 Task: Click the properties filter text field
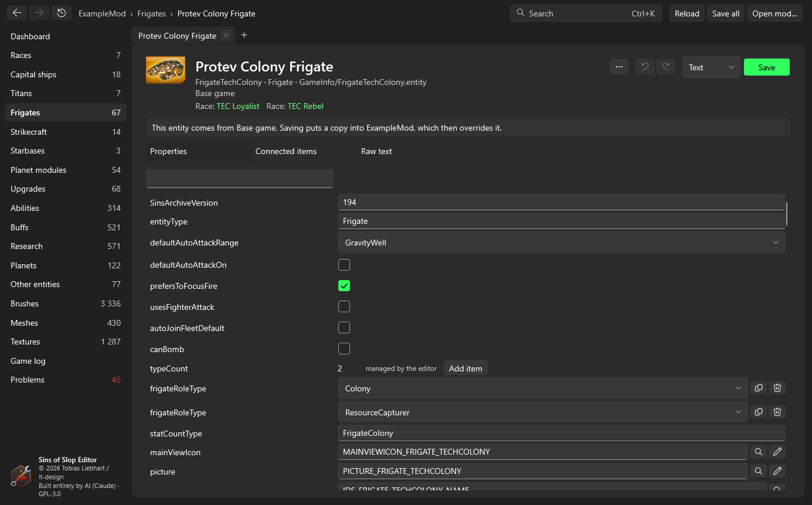[x=240, y=179]
